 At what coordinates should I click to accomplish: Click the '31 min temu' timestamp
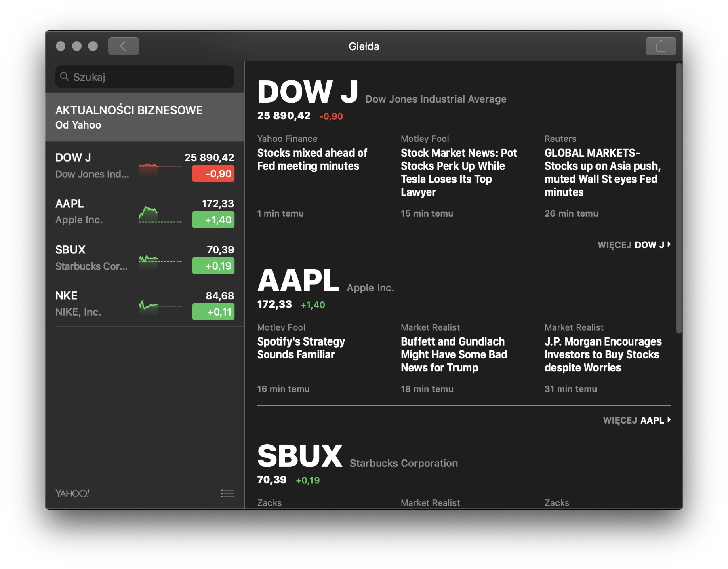[x=570, y=389]
